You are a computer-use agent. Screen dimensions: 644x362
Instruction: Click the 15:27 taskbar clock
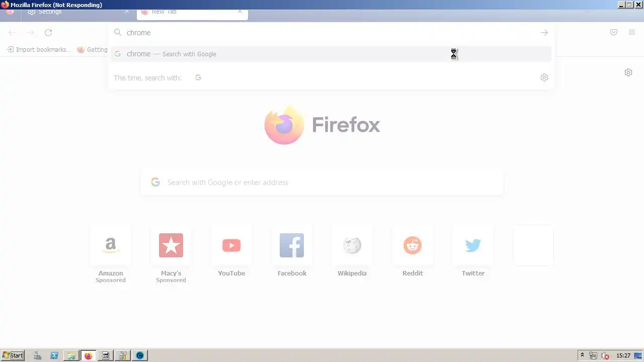coord(623,355)
